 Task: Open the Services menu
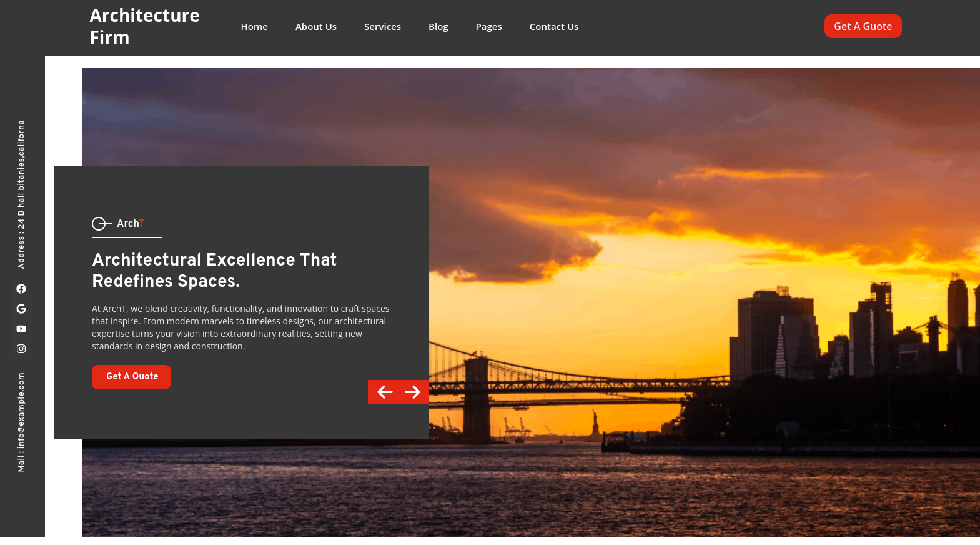[382, 27]
